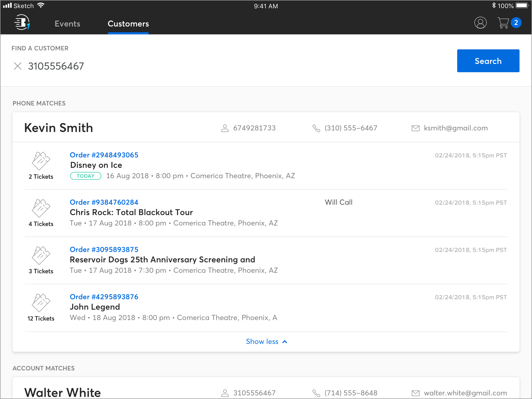Click account icon next to 6749281733
The width and height of the screenshot is (532, 399).
coord(225,128)
